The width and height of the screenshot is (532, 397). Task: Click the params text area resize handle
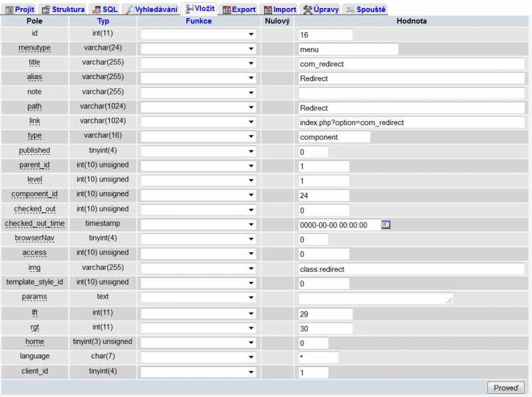pyautogui.click(x=450, y=301)
